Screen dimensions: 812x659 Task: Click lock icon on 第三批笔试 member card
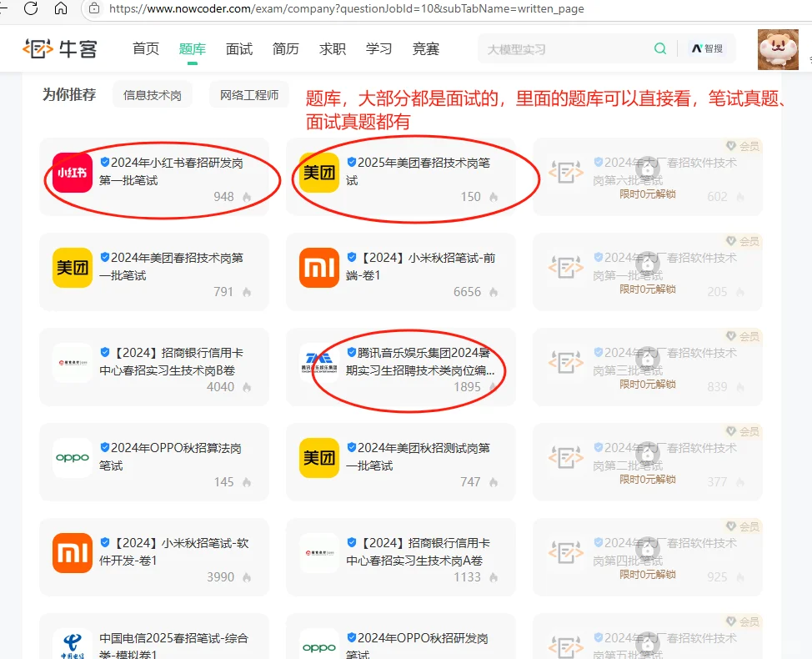[647, 359]
